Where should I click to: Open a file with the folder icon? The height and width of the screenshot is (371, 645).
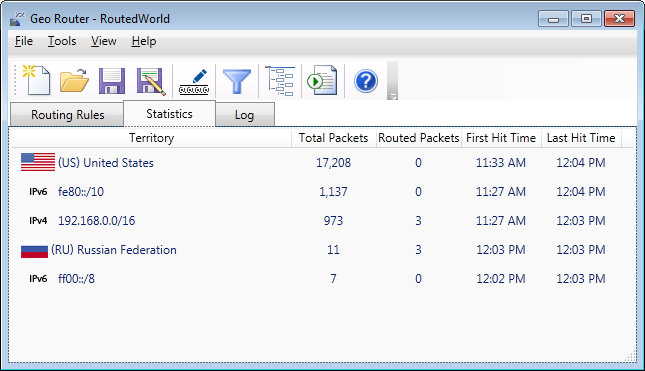(74, 80)
